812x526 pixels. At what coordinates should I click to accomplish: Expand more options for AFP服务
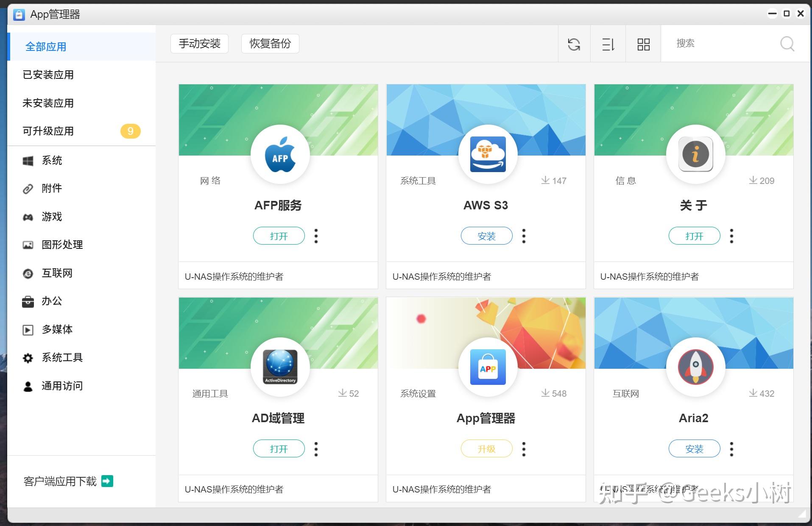[316, 236]
